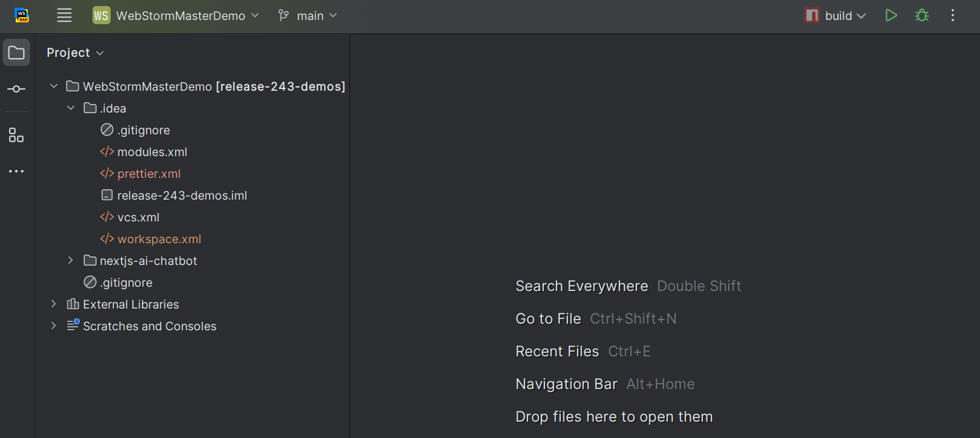This screenshot has width=980, height=438.
Task: Collapse the .idea folder
Action: [71, 108]
